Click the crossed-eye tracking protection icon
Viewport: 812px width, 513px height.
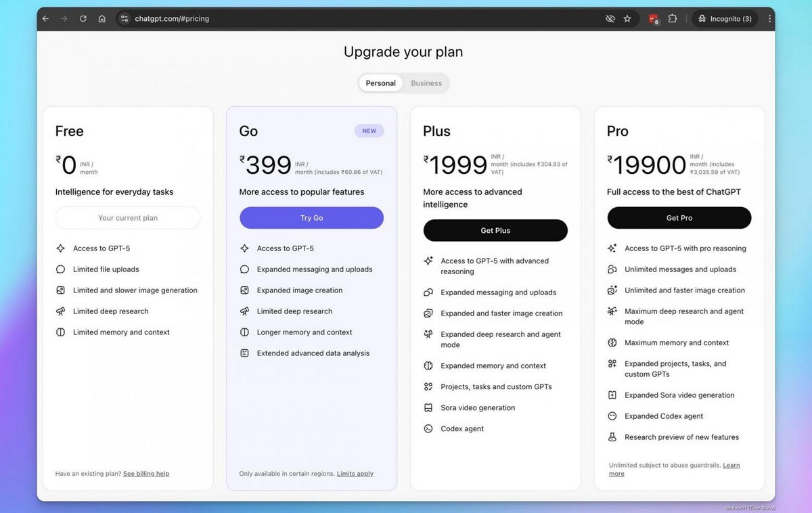tap(610, 19)
